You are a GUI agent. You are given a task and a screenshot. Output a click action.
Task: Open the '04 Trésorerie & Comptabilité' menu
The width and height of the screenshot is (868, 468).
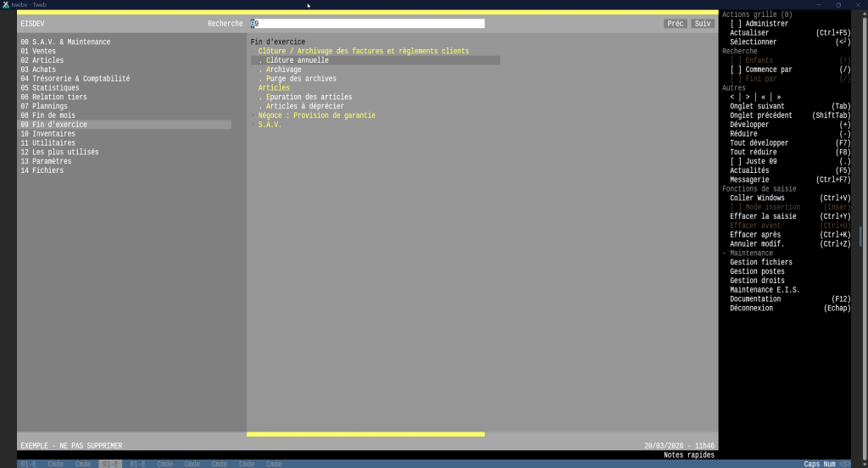[75, 79]
